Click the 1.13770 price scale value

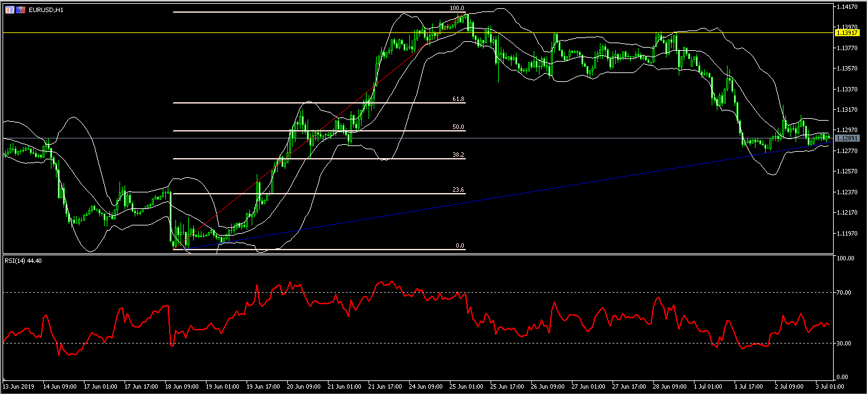848,48
